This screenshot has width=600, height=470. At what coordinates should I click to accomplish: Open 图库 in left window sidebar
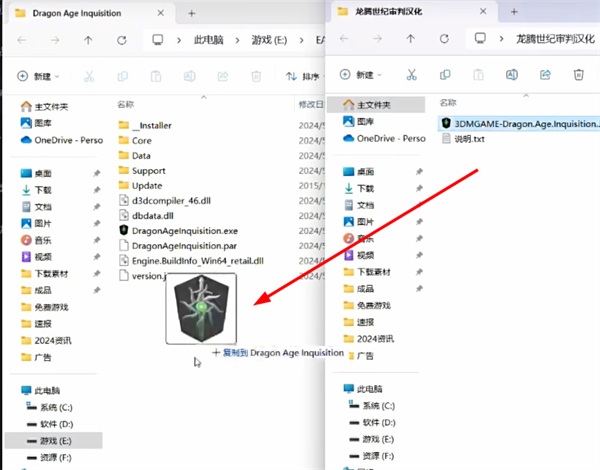(x=36, y=123)
